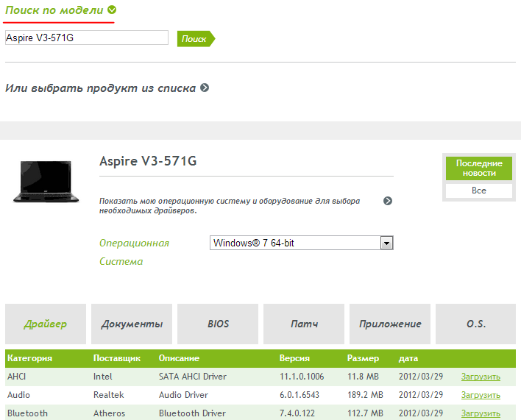The height and width of the screenshot is (420, 521).
Task: Click version 6.0.1.6543 cell
Action: 300,395
